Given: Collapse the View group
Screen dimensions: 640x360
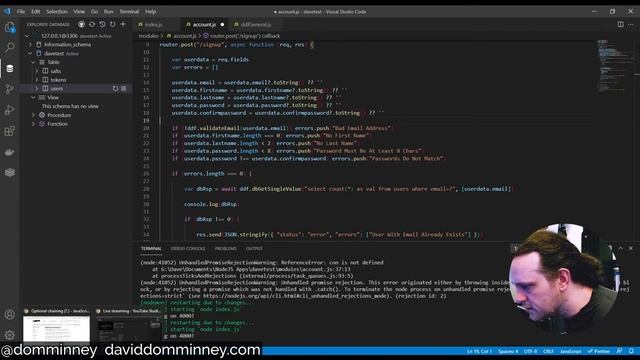Looking at the screenshot, I should [33, 98].
